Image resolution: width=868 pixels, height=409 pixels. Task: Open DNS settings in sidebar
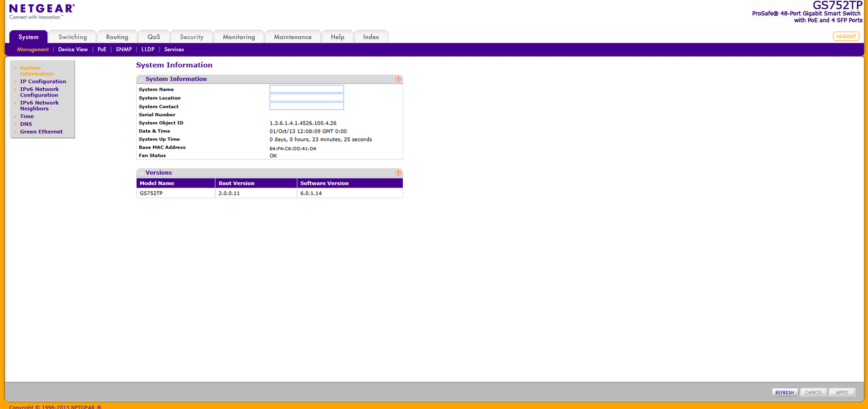[26, 124]
